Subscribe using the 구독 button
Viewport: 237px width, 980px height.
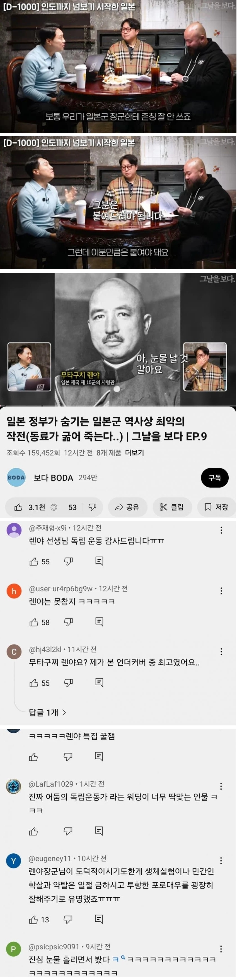tap(215, 478)
